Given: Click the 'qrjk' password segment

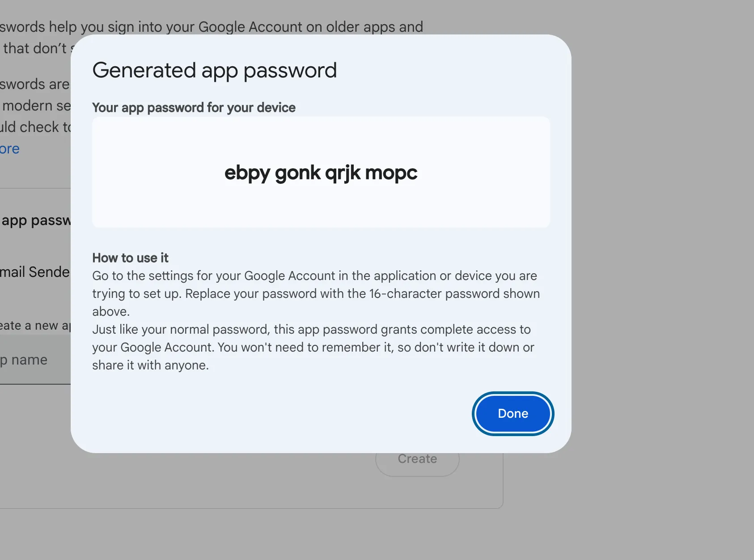Looking at the screenshot, I should pyautogui.click(x=343, y=173).
